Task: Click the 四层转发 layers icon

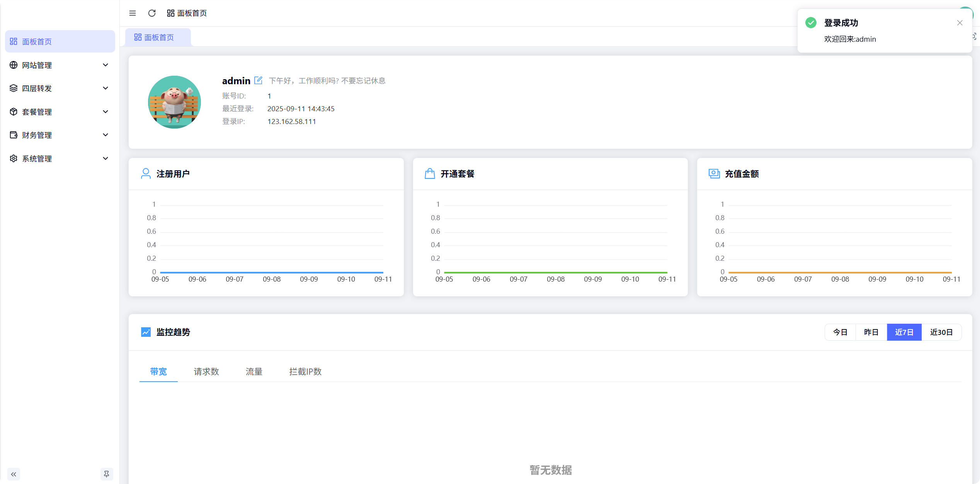Action: 13,88
